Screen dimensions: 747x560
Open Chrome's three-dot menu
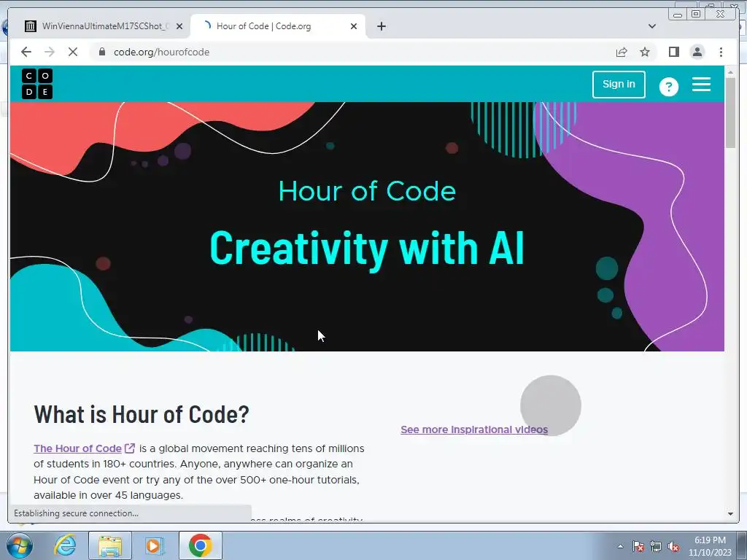point(721,52)
